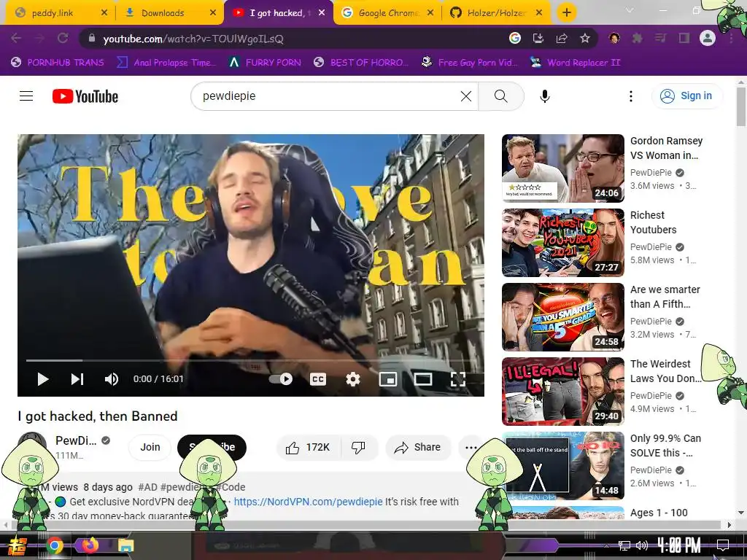Open File Explorer from the taskbar

pyautogui.click(x=126, y=545)
